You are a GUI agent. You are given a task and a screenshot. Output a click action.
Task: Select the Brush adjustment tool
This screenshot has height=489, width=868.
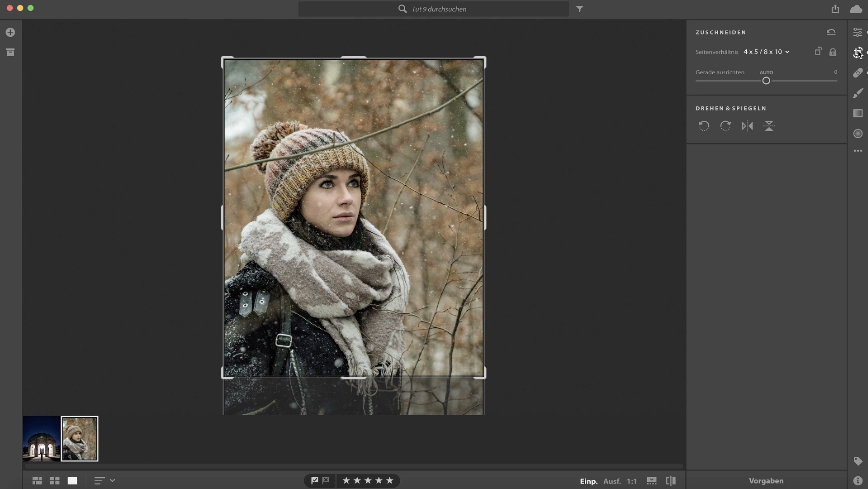pos(857,93)
